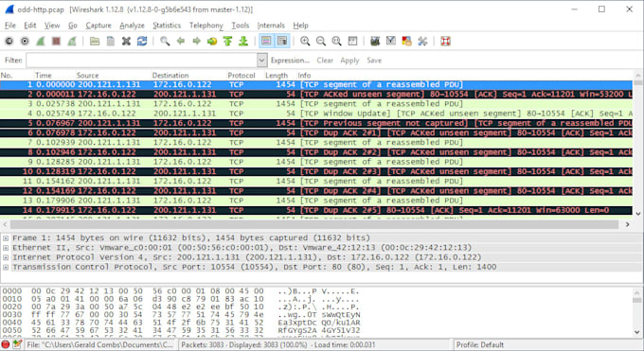
Task: Expand Internet Protocol Version 4 tree
Action: (x=6, y=257)
